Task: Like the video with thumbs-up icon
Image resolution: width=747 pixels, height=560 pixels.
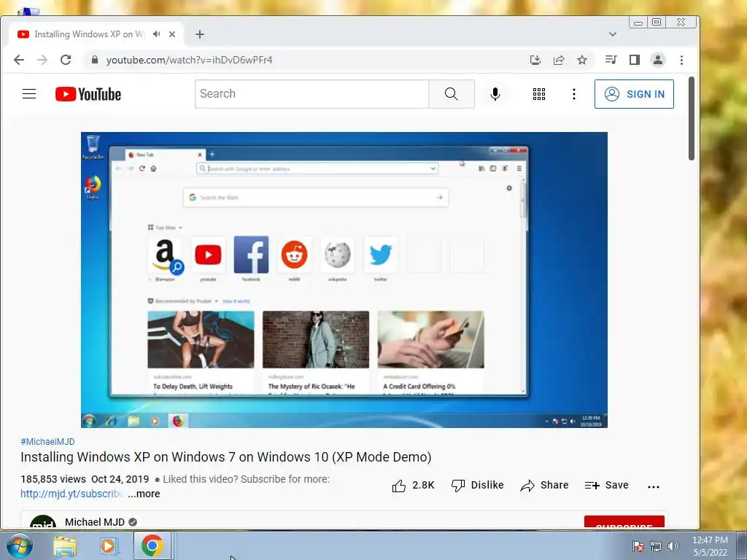Action: tap(399, 486)
